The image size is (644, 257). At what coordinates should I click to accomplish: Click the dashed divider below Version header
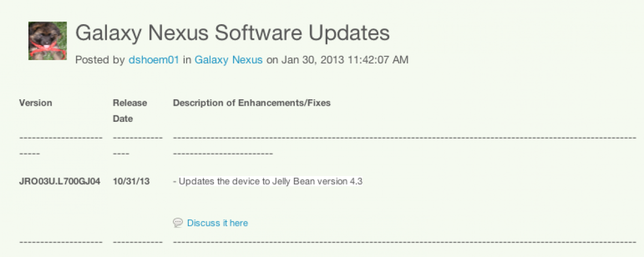(61, 138)
